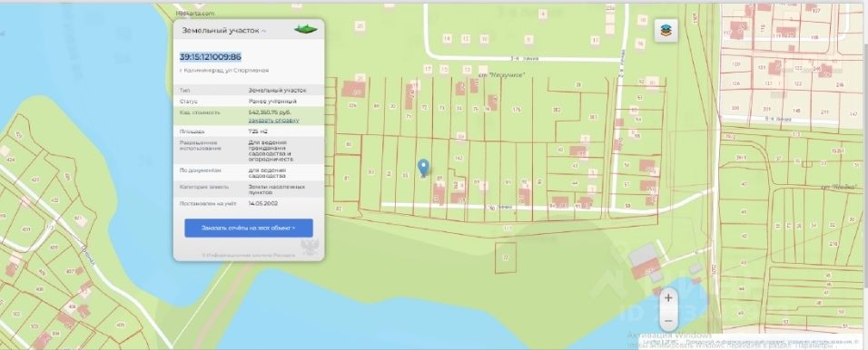
Task: Click the Разрешенное использование row
Action: [249, 151]
